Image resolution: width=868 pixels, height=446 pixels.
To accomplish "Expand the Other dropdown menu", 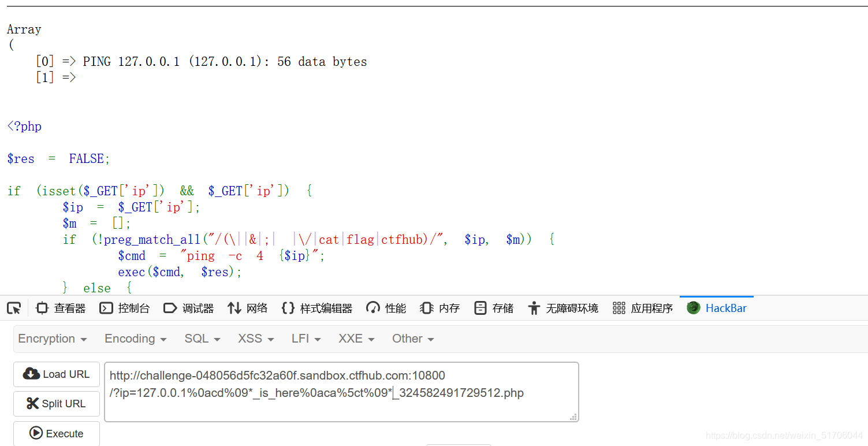I will (413, 339).
